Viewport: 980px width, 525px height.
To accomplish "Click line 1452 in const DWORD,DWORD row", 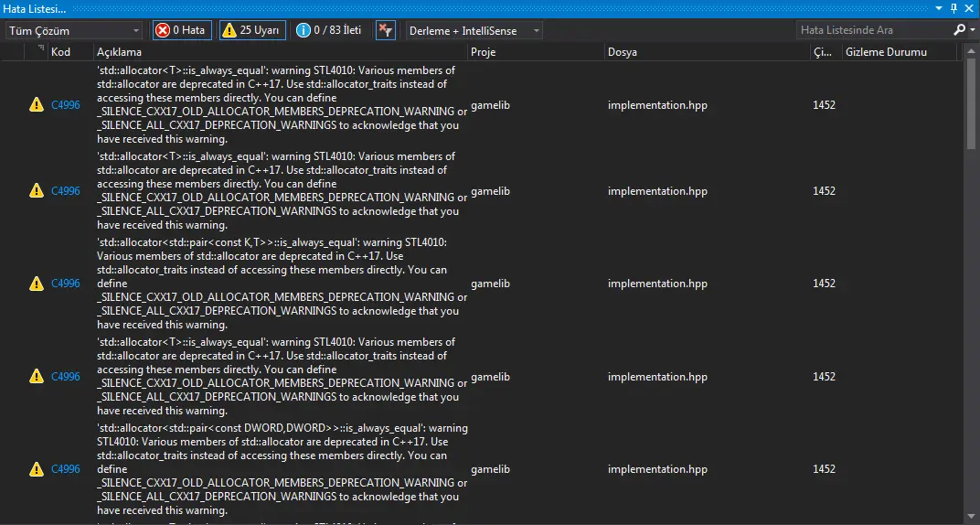I will 824,468.
